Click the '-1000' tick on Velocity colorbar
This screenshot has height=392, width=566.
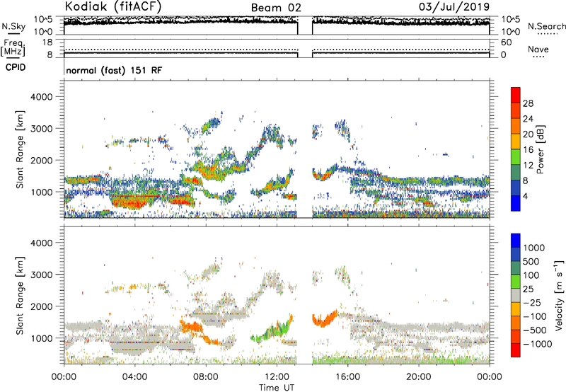[537, 344]
